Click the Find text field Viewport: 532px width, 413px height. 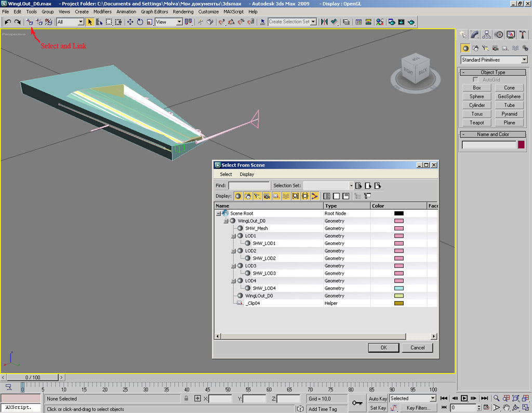point(249,186)
